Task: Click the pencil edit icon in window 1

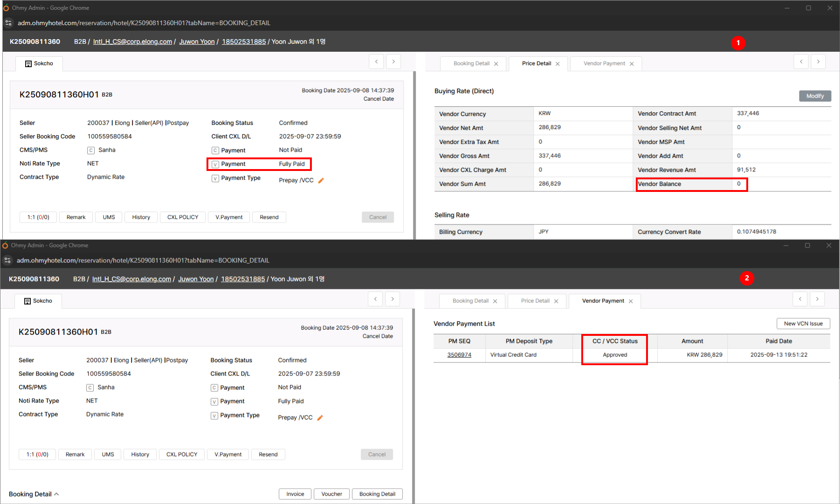Action: tap(321, 181)
